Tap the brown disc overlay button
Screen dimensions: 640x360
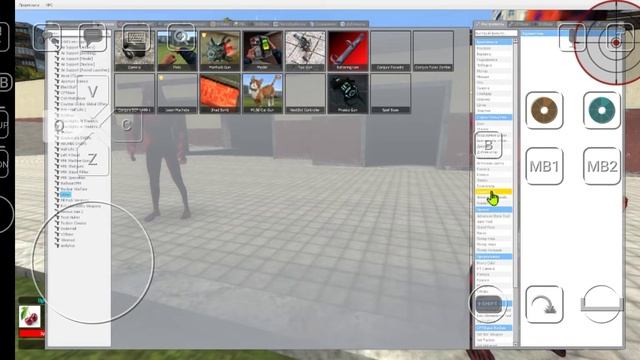(544, 110)
